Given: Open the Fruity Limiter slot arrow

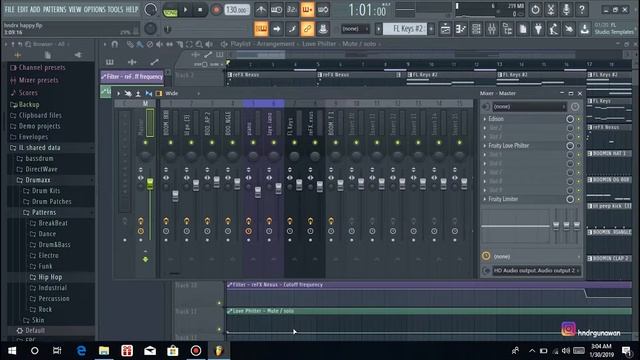Looking at the screenshot, I should point(485,199).
